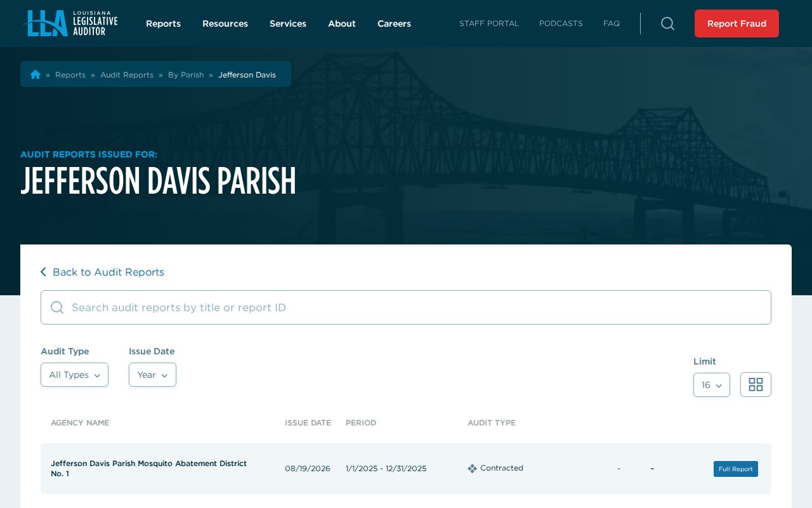
Task: Go back to Audit Reports
Action: 108,272
